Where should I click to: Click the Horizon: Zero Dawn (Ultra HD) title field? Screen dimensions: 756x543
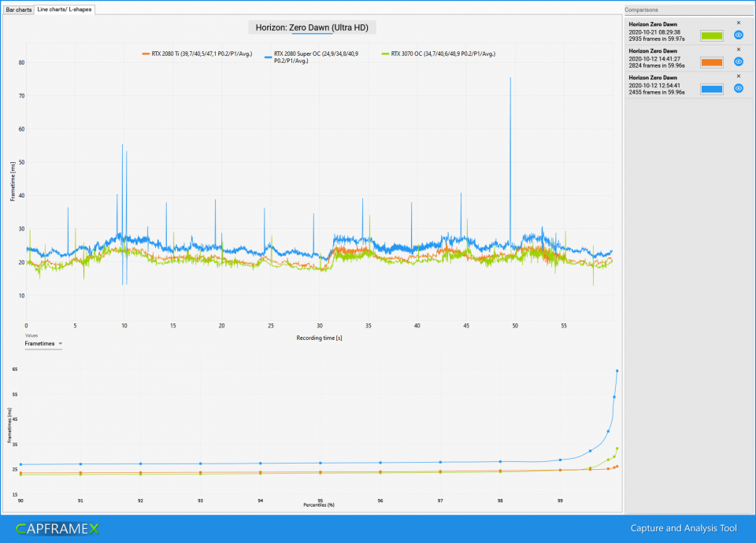pyautogui.click(x=312, y=28)
